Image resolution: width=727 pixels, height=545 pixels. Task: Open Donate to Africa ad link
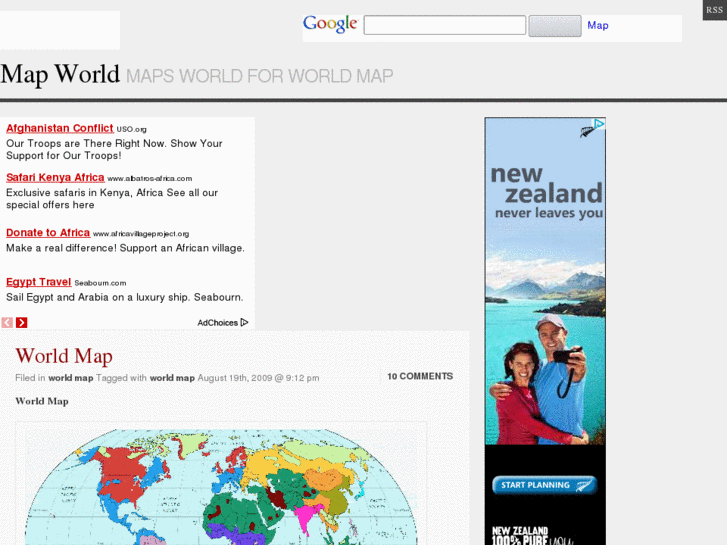48,232
